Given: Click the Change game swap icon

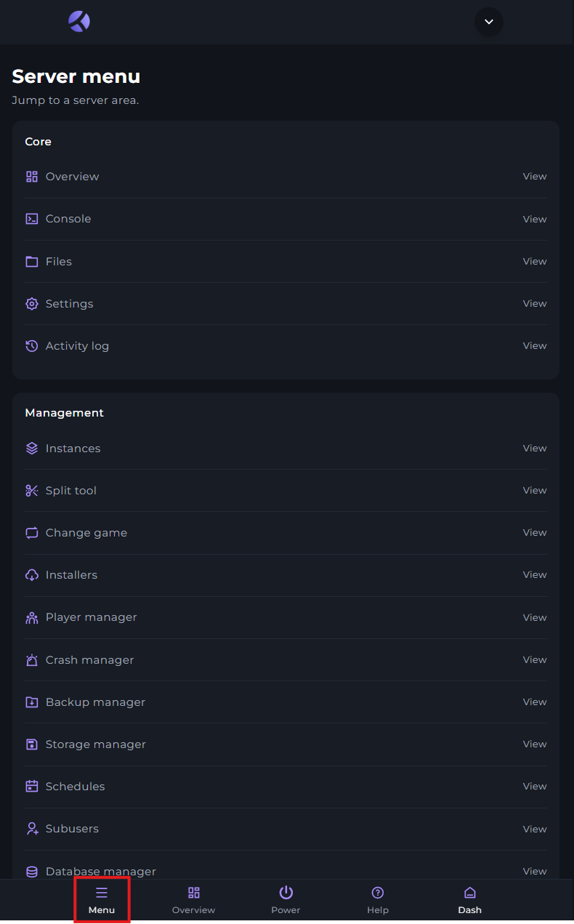Looking at the screenshot, I should [x=32, y=533].
